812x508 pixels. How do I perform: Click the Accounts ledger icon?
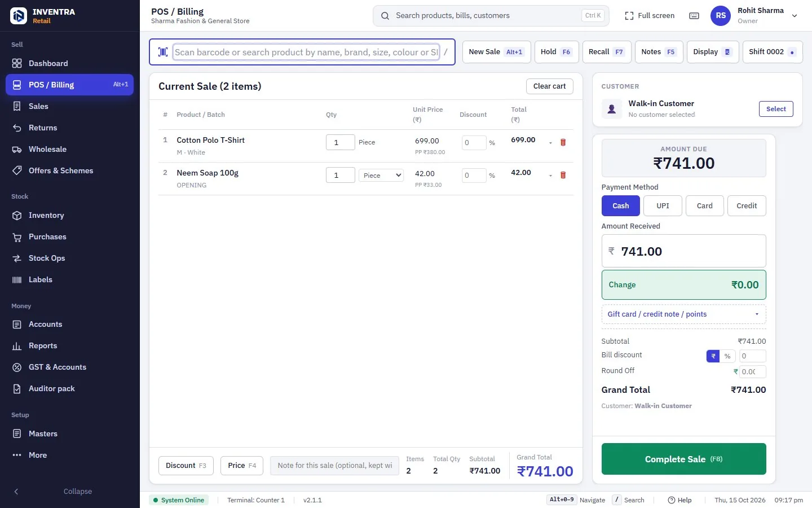click(x=17, y=324)
